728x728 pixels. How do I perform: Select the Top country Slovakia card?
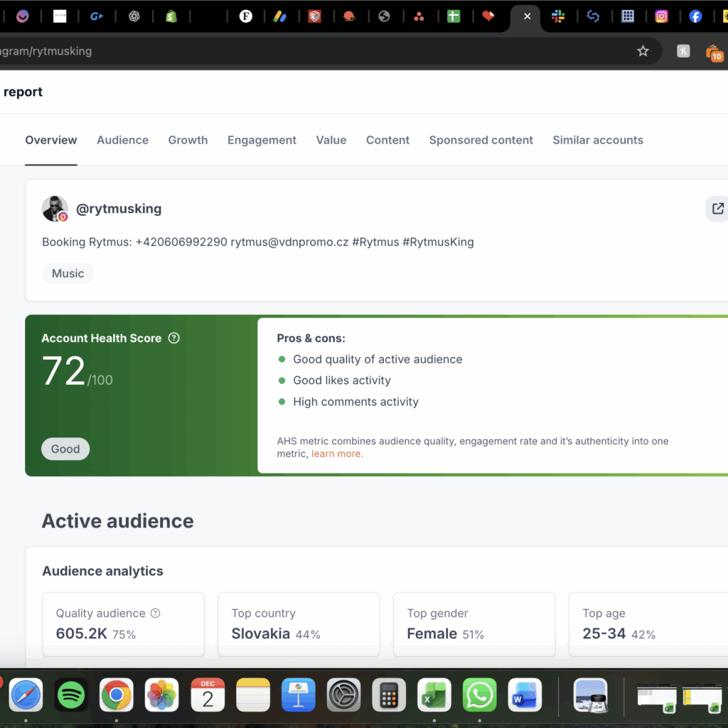(298, 623)
